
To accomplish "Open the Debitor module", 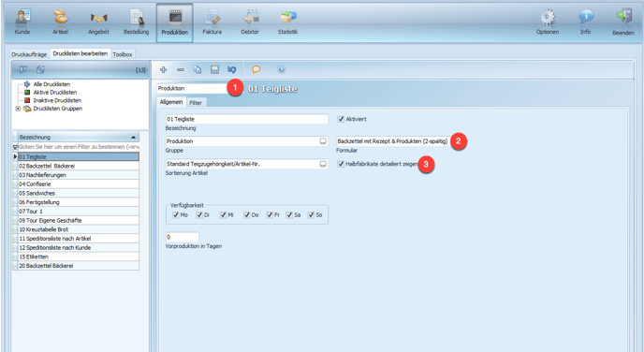I will click(x=250, y=22).
